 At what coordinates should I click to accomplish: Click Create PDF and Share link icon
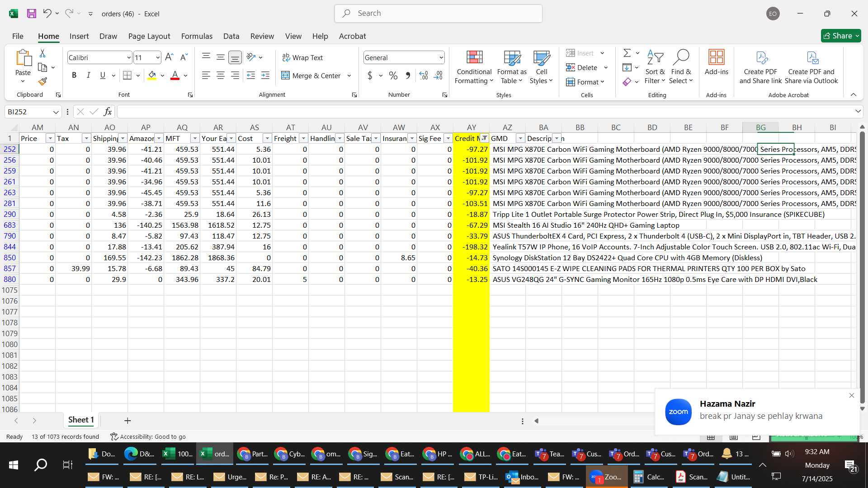(x=761, y=67)
